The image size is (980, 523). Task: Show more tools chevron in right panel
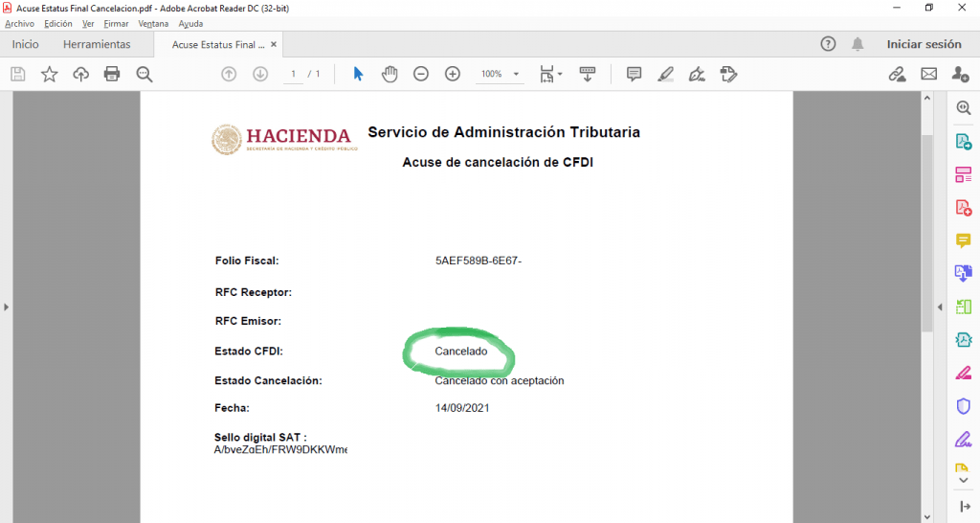(x=964, y=481)
